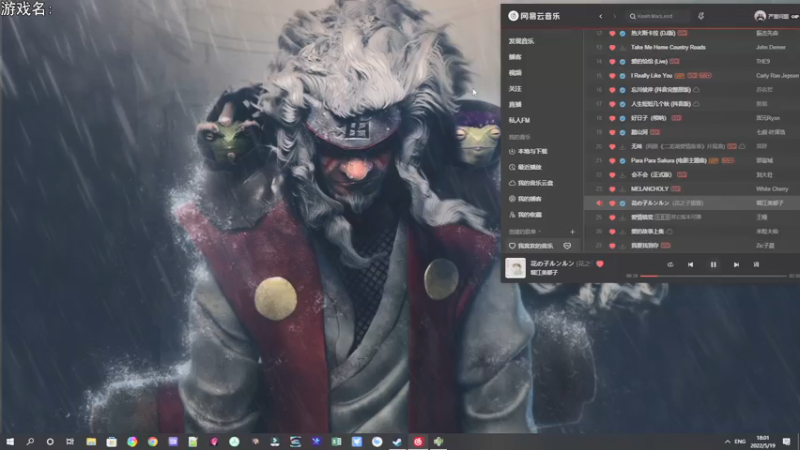800x450 pixels.
Task: Go forward with the navigation arrow
Action: tap(614, 16)
